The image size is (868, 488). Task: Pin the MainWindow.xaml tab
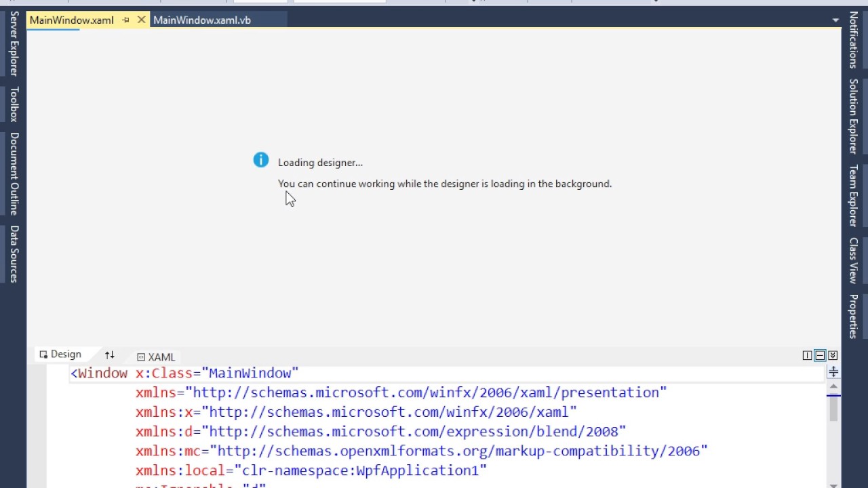click(x=125, y=20)
